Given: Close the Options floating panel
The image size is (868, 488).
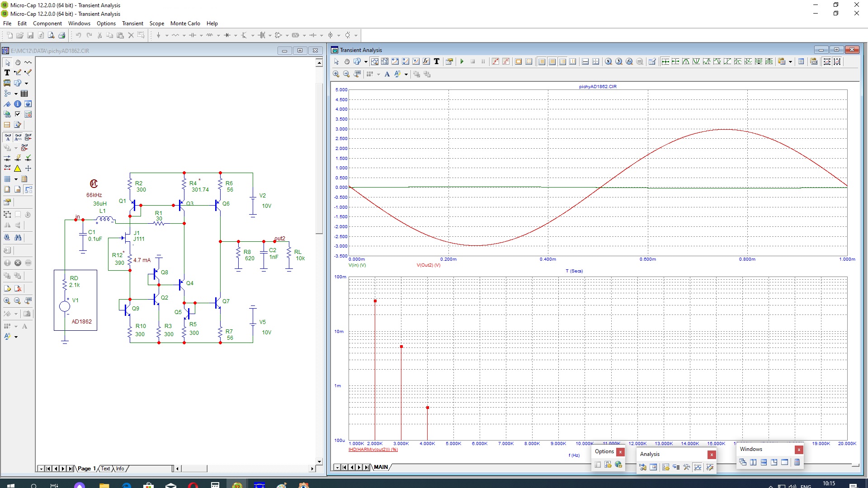Looking at the screenshot, I should point(620,452).
